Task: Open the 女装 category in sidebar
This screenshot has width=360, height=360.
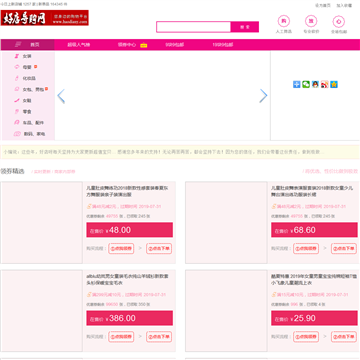Action: 28,56
